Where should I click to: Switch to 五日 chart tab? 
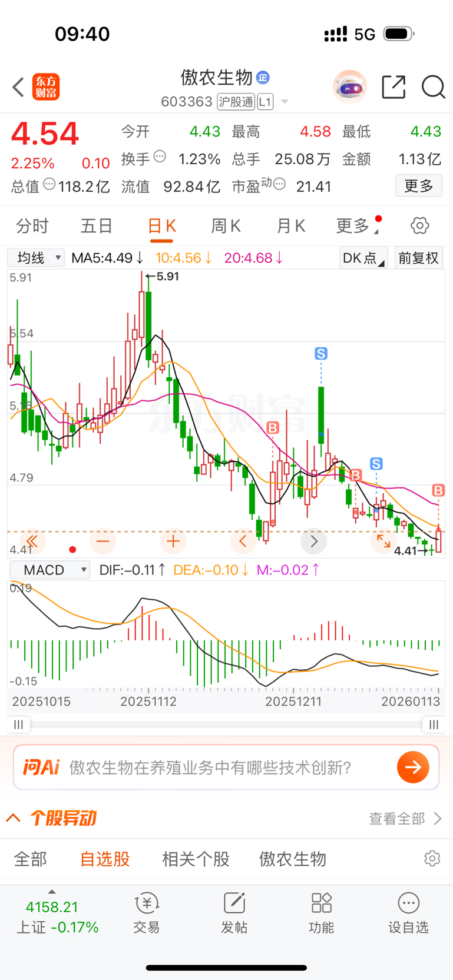[97, 225]
